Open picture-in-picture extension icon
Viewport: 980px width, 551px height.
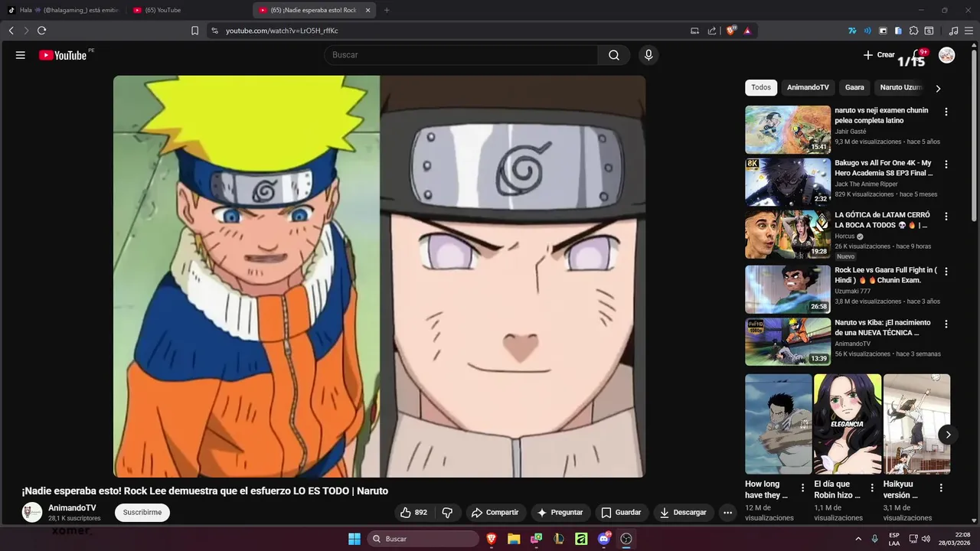(x=883, y=31)
